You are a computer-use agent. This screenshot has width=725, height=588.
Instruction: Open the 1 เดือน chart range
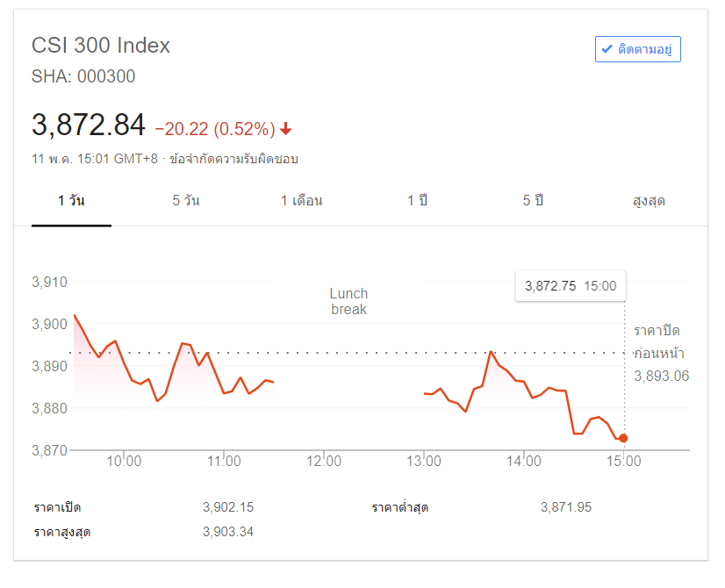tap(301, 201)
